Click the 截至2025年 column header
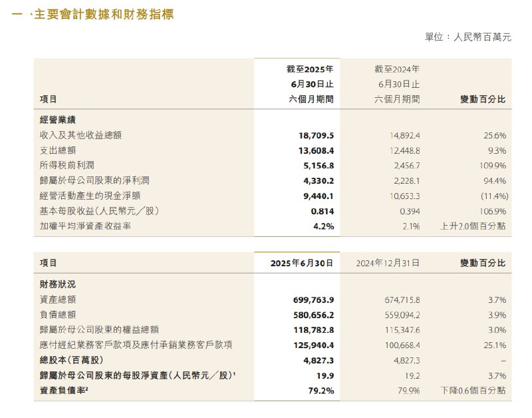Image resolution: width=532 pixels, height=418 pixels. (310, 69)
